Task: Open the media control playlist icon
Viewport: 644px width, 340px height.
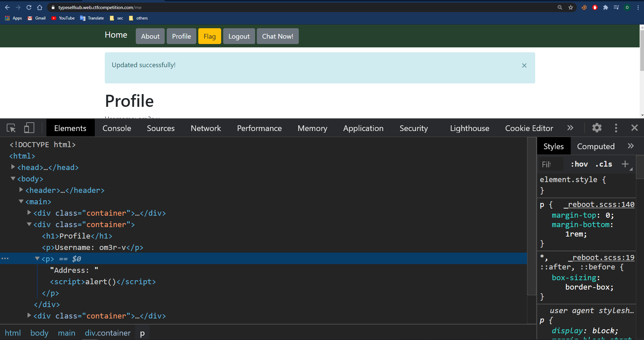Action: [x=616, y=7]
